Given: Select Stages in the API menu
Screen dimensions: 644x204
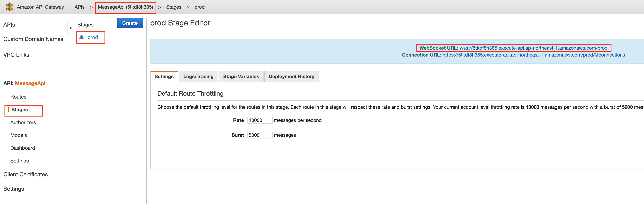Looking at the screenshot, I should [x=20, y=110].
